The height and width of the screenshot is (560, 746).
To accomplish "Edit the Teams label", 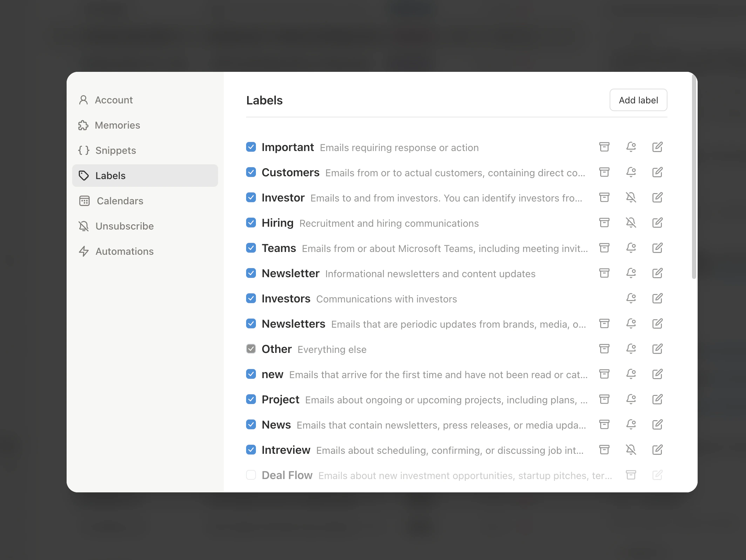I will pos(658,248).
